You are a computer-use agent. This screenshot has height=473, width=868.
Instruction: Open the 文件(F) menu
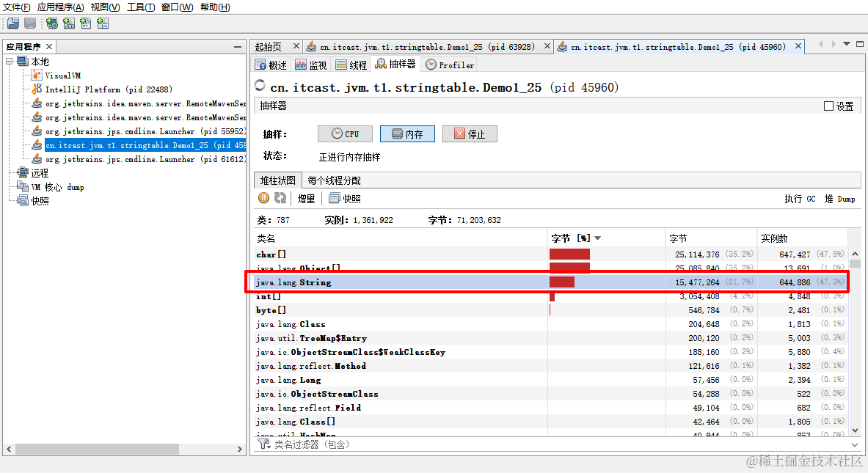tap(17, 7)
